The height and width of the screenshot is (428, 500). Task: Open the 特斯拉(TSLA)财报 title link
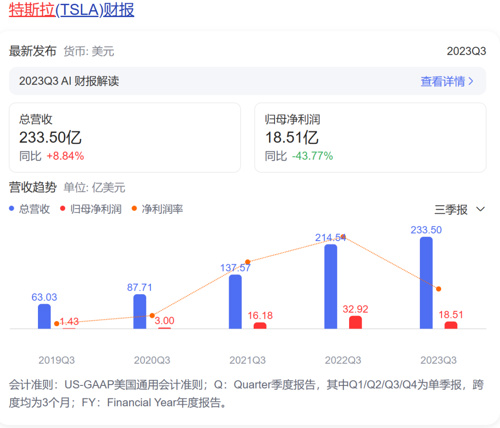[71, 10]
